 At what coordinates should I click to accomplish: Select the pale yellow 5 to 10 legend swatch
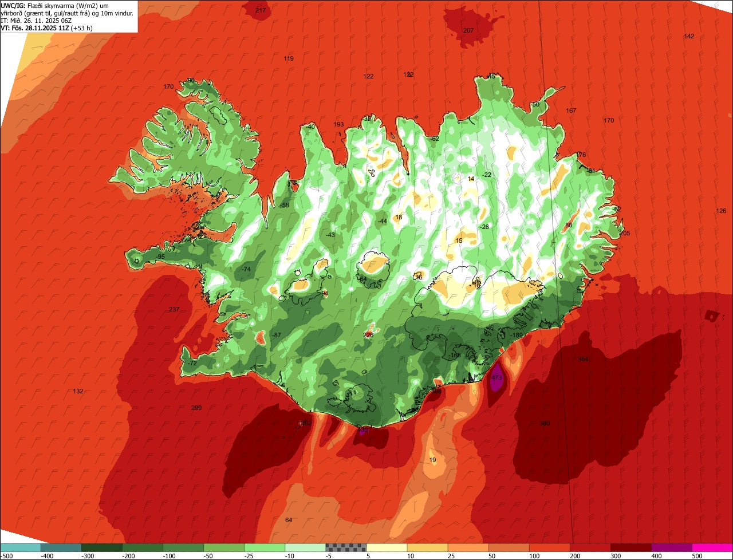(x=386, y=547)
